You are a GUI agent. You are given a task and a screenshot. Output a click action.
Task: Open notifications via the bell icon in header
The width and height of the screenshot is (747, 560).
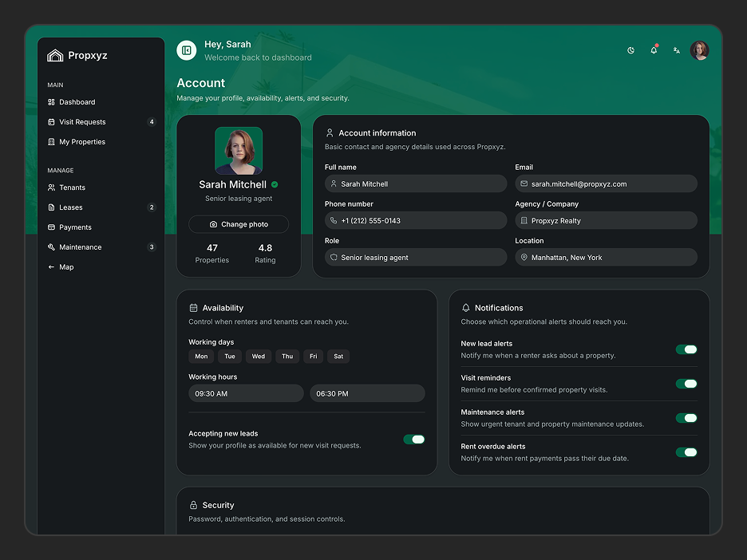654,50
